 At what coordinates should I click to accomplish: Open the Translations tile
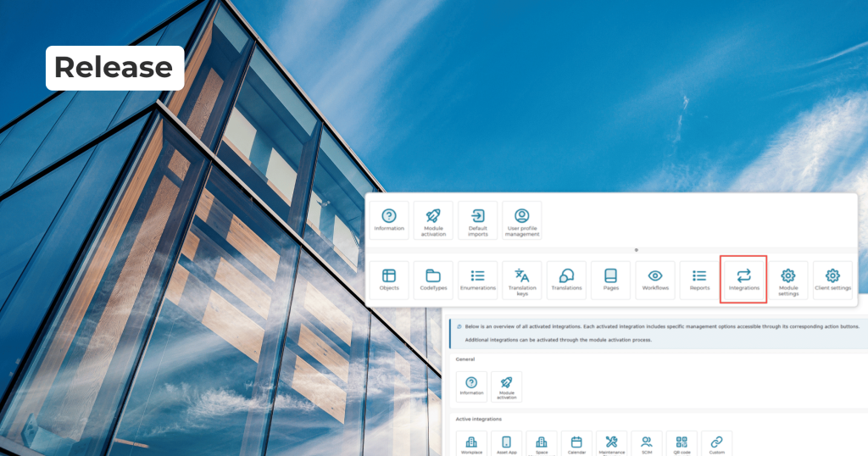566,280
